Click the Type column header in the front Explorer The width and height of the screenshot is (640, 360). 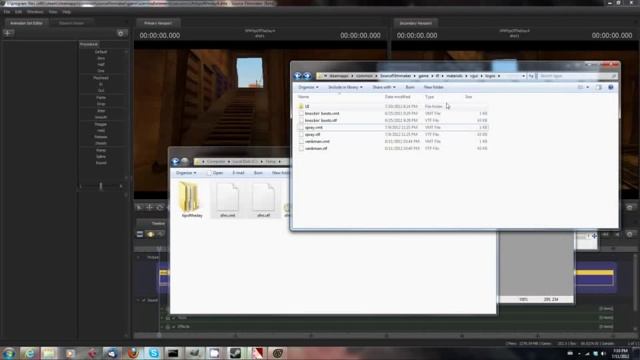pyautogui.click(x=429, y=97)
